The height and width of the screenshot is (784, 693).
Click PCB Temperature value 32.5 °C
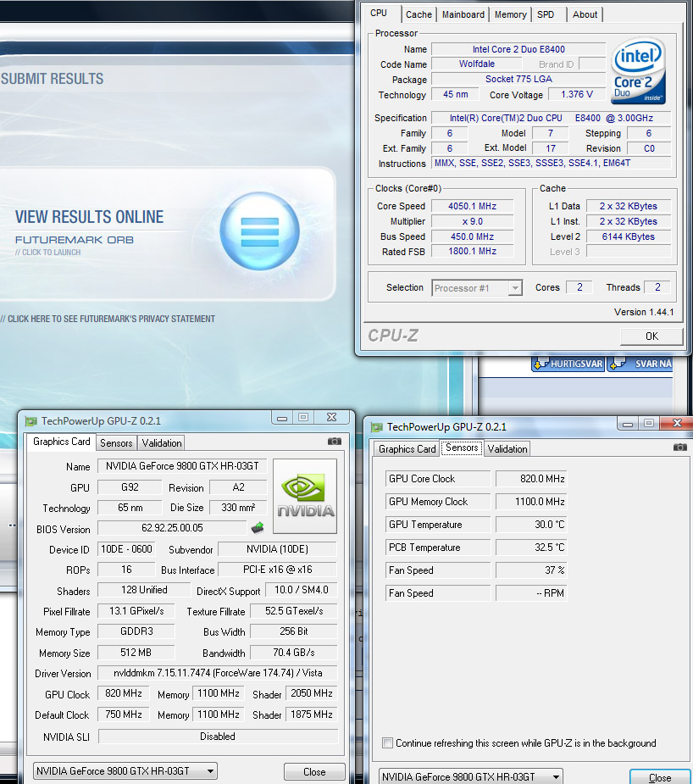531,548
